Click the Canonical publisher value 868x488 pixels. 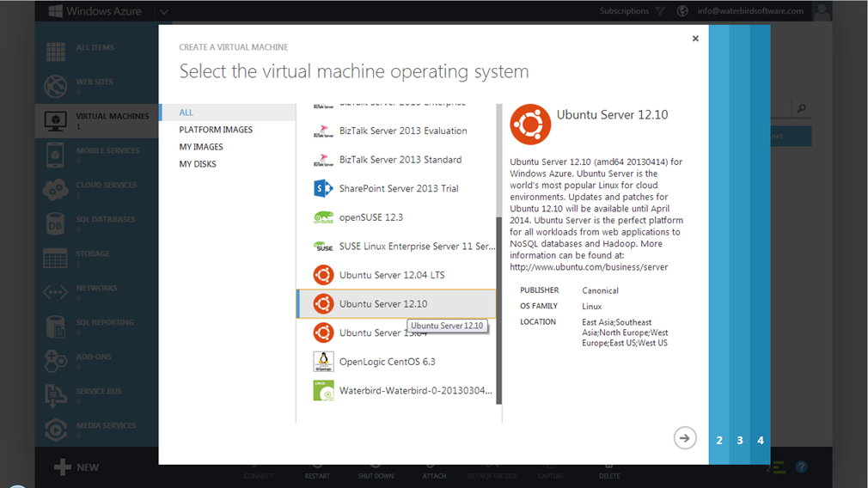[600, 290]
